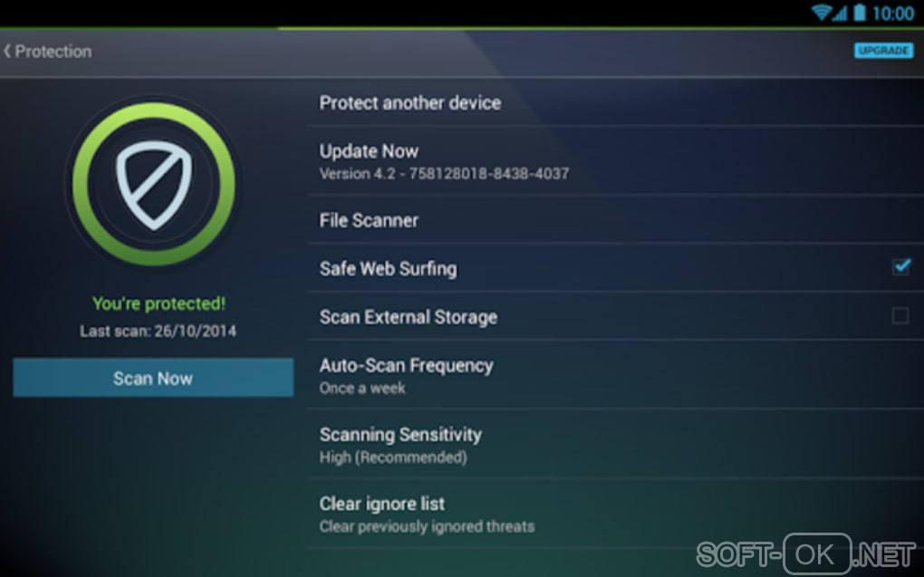This screenshot has width=924, height=577.
Task: Tap the cellular signal strength icon
Action: pyautogui.click(x=841, y=13)
